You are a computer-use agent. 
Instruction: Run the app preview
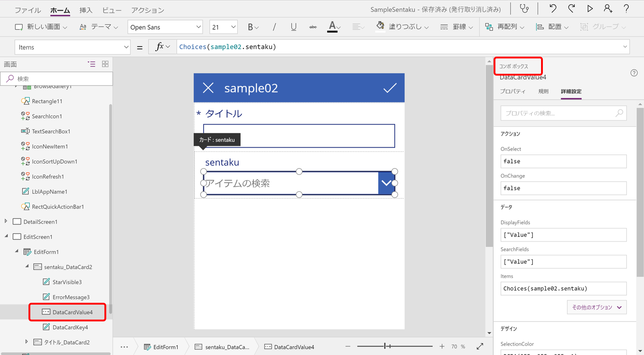pos(590,8)
